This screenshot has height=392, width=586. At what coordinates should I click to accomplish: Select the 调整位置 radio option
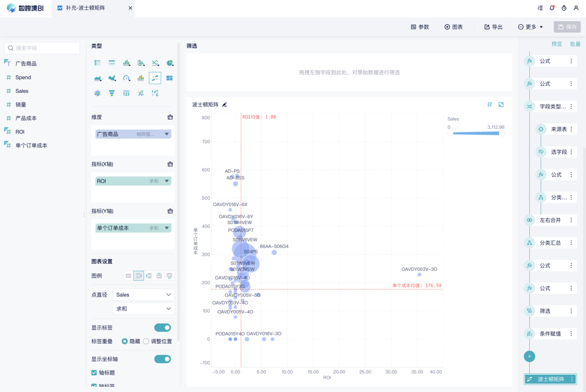tap(146, 341)
